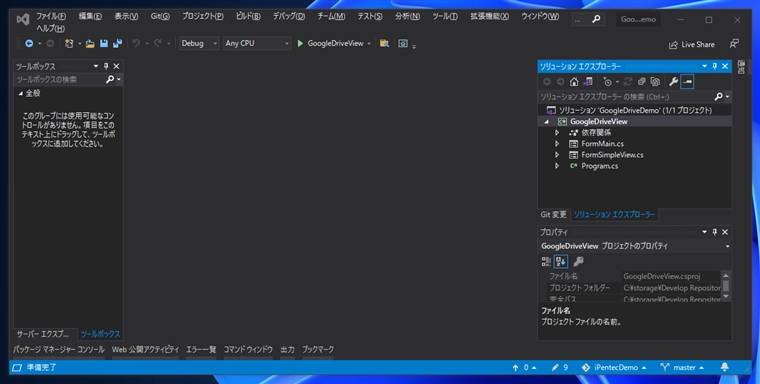The image size is (760, 384).
Task: Switch to the サーバー エクスプローラー tab
Action: [x=43, y=334]
